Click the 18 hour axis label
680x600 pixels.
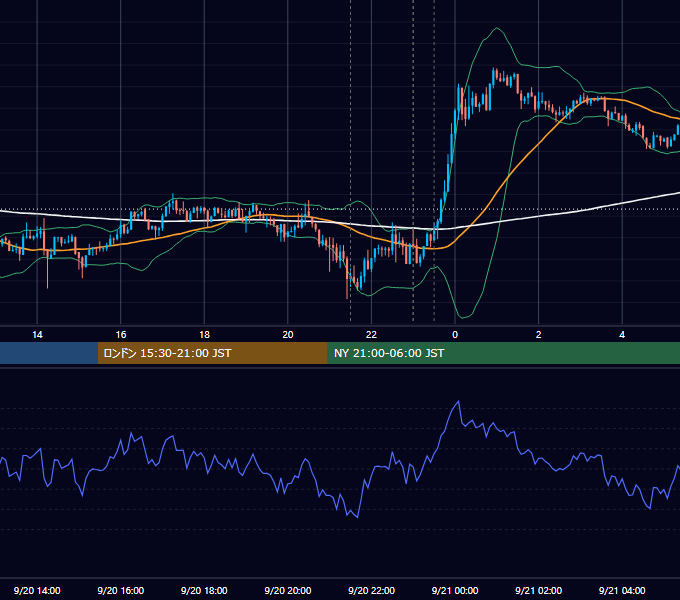[x=204, y=335]
